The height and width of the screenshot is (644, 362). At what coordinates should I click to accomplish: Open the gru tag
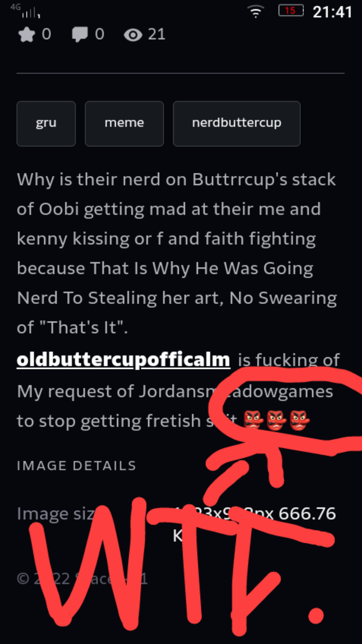click(x=46, y=124)
